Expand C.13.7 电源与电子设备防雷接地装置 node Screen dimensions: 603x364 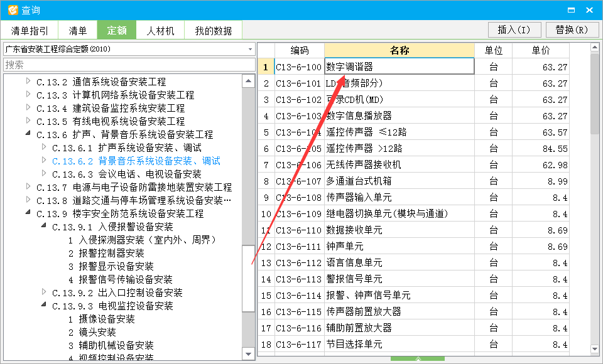(x=28, y=186)
